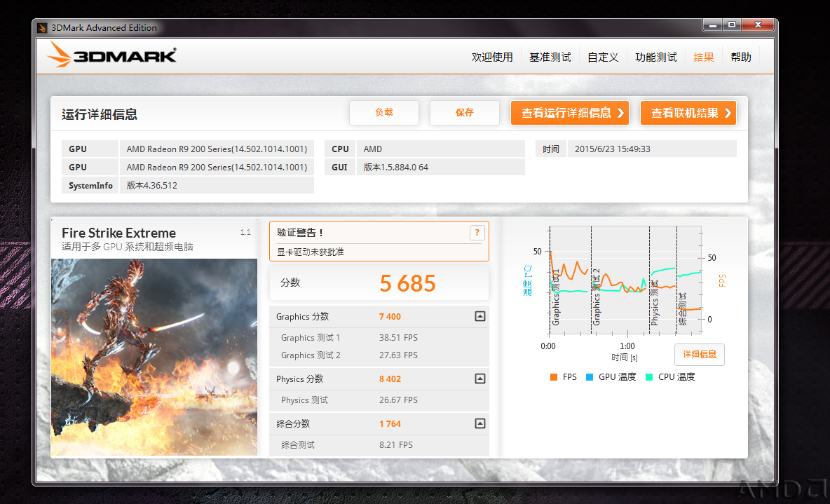Viewport: 830px width, 504px height.
Task: Open 查看运行详细信息
Action: tap(570, 113)
